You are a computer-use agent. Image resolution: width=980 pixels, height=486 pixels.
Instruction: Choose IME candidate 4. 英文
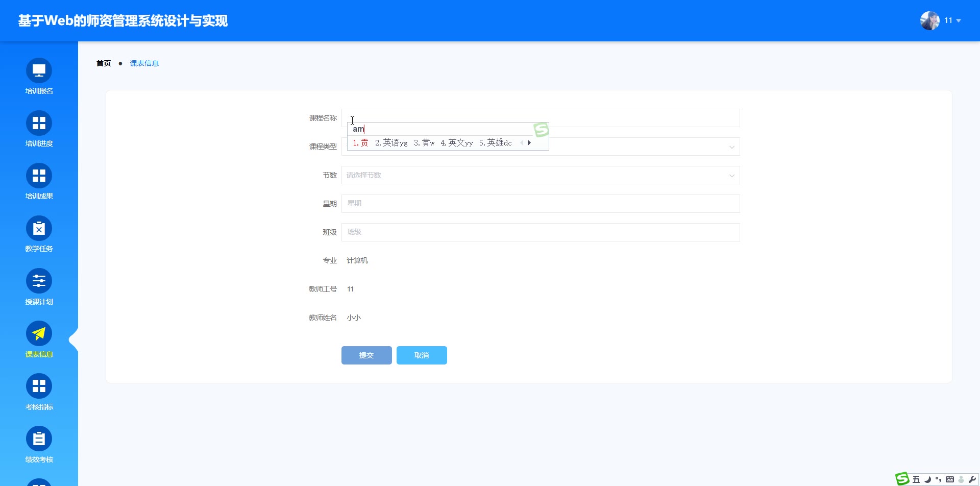(x=457, y=143)
